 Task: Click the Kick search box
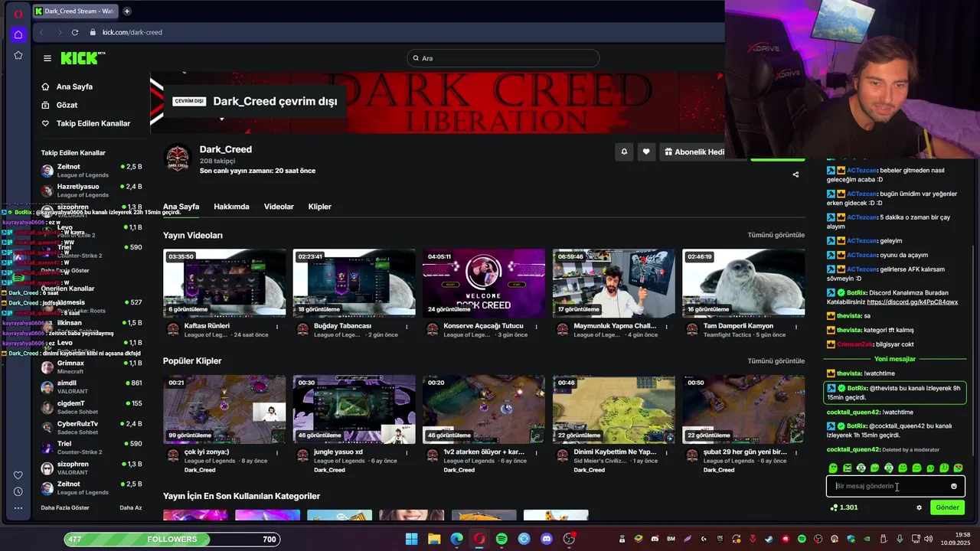coord(503,58)
